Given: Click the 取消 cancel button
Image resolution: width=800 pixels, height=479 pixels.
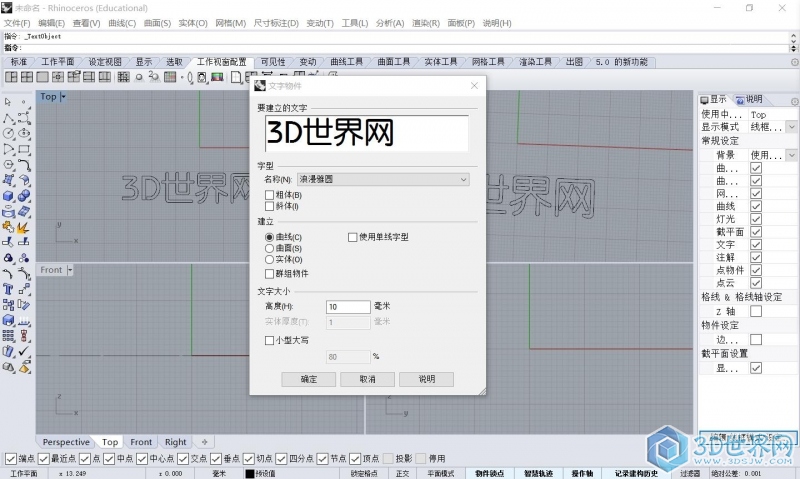Looking at the screenshot, I should (367, 379).
